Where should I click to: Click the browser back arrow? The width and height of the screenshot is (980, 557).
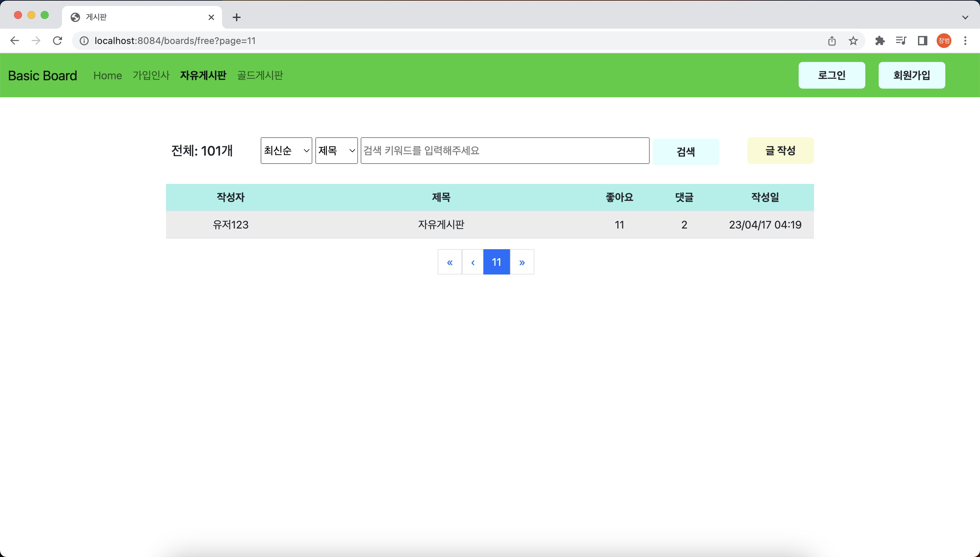click(15, 41)
